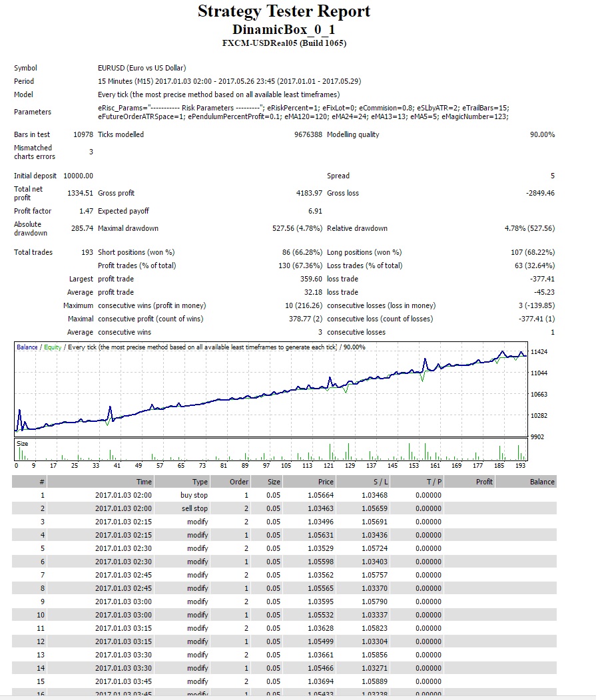Select the DinamicBox_0_1 expert name heading

click(284, 29)
